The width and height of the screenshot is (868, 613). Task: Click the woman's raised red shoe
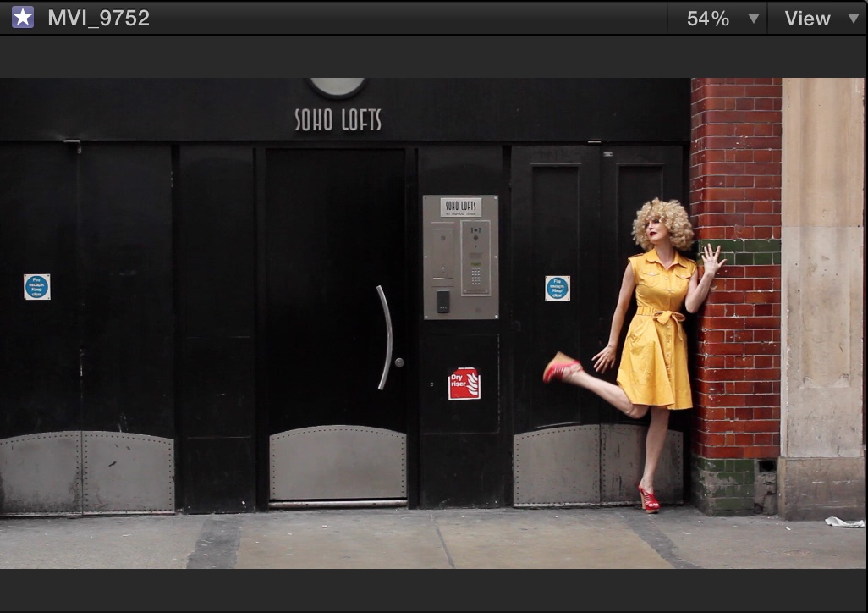[561, 368]
